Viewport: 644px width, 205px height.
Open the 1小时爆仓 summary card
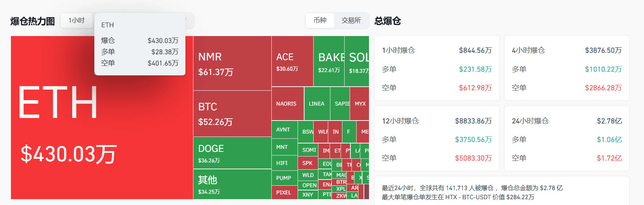[x=437, y=68]
